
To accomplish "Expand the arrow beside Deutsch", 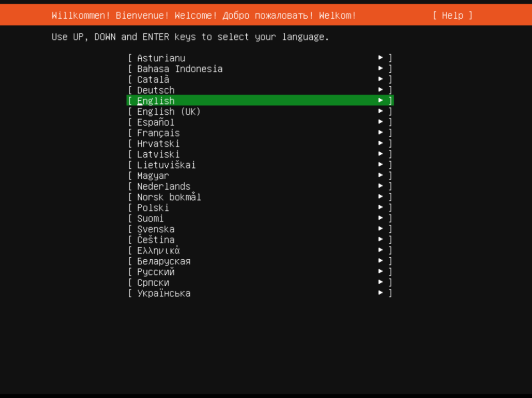I will [x=381, y=89].
